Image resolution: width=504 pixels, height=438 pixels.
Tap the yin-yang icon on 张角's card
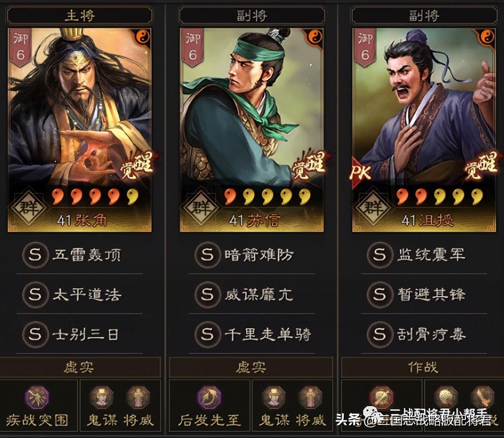143,37
